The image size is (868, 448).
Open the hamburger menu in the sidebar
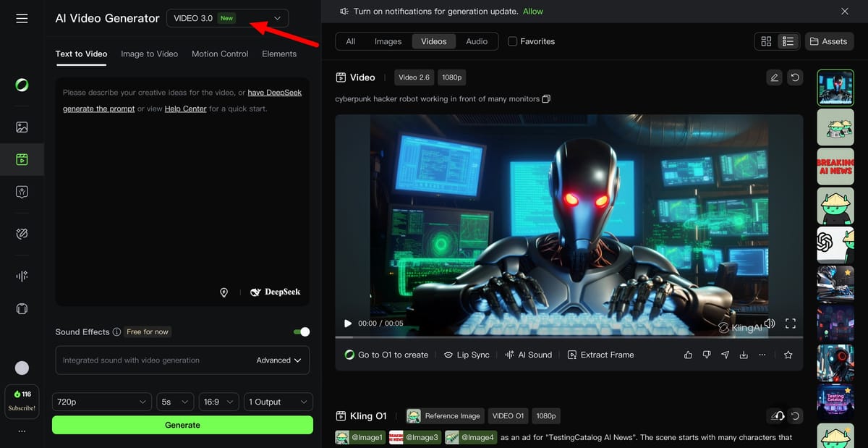tap(22, 18)
